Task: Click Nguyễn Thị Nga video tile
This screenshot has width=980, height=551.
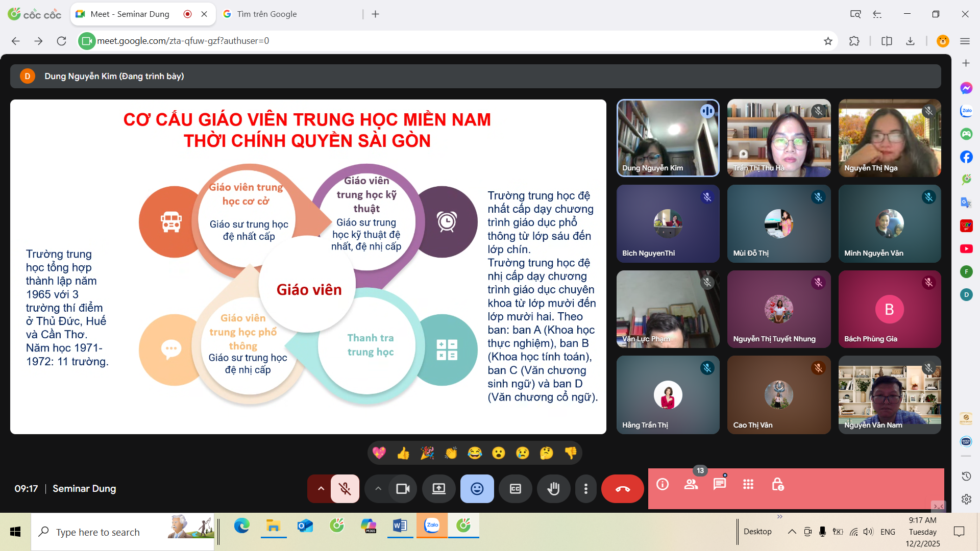Action: coord(889,138)
